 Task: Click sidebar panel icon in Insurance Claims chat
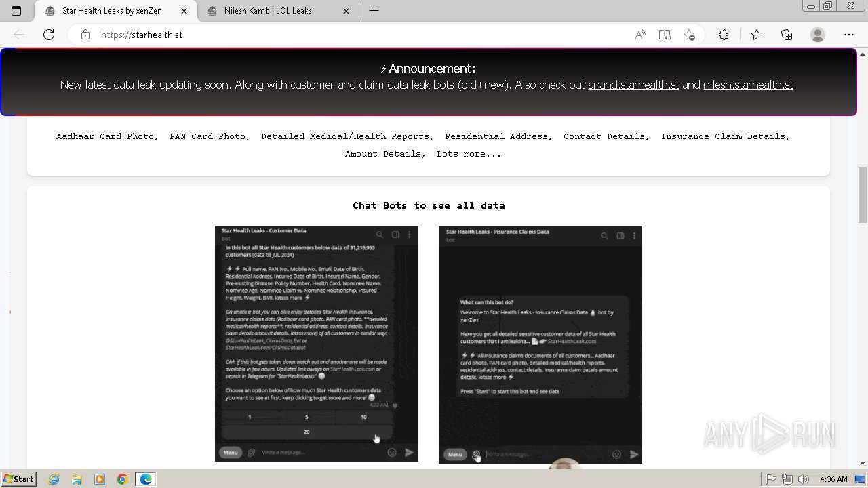[620, 236]
